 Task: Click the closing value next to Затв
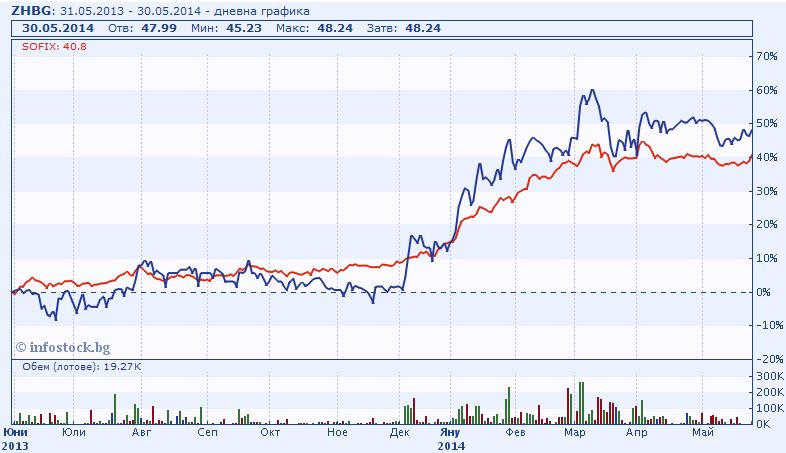[x=423, y=28]
